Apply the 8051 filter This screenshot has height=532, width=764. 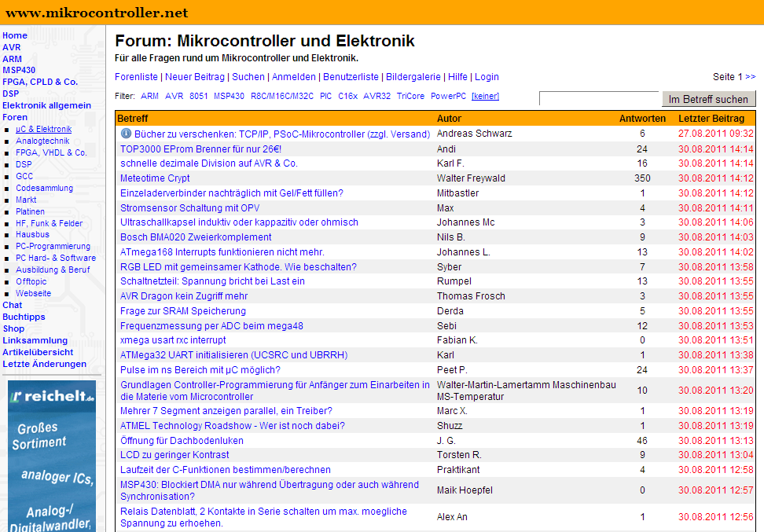pos(198,96)
